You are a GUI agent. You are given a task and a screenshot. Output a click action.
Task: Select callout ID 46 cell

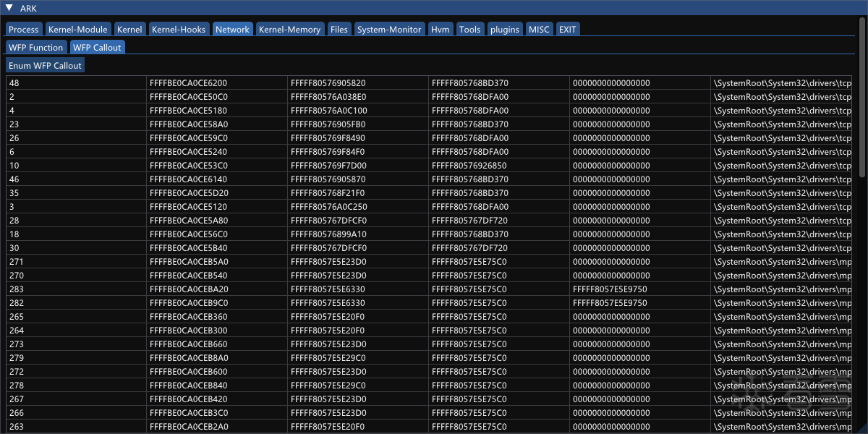click(x=77, y=179)
